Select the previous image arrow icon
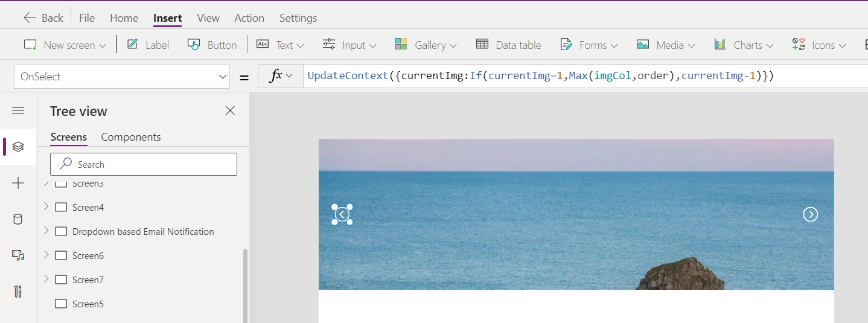The width and height of the screenshot is (868, 323). click(x=342, y=214)
